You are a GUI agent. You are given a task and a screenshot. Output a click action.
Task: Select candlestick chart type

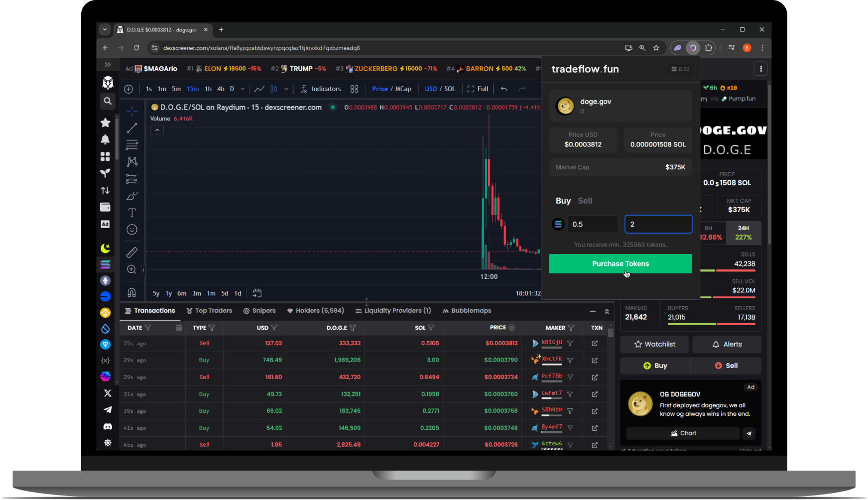coord(273,89)
